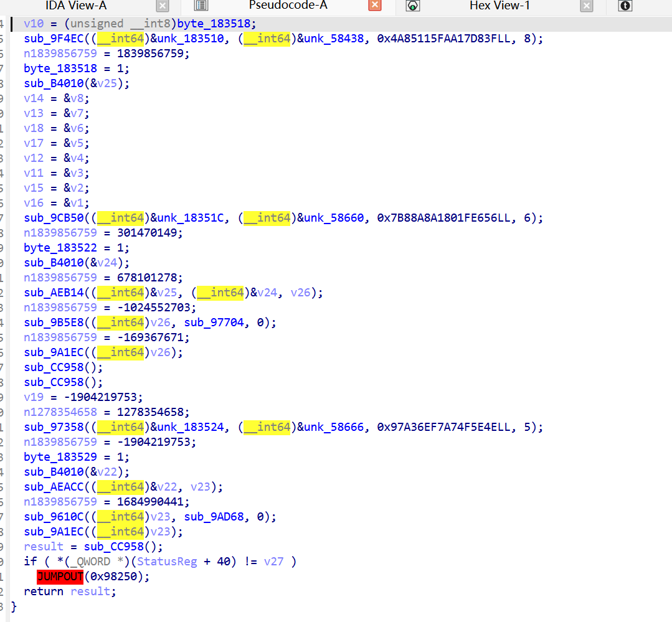Click variable v27 in the condition

(x=274, y=562)
